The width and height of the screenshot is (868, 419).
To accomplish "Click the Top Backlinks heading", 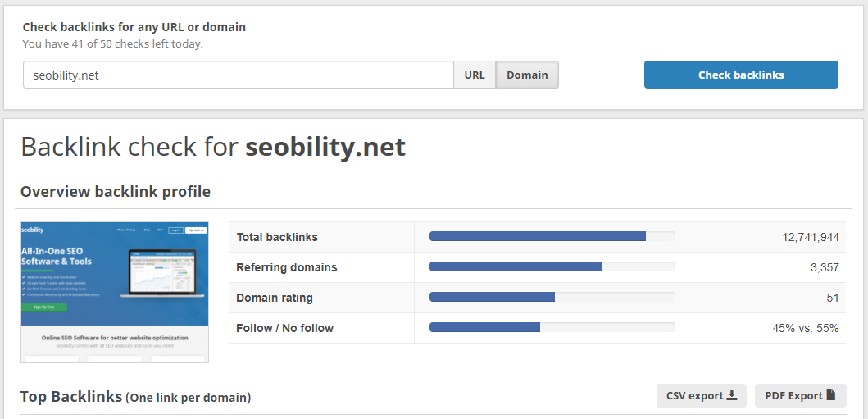I will [70, 396].
